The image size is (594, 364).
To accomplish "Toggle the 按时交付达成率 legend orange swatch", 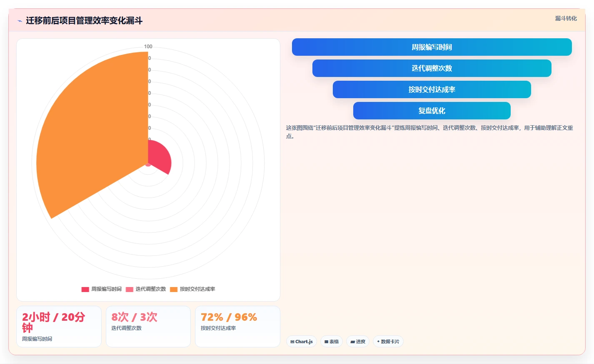I will coord(174,289).
